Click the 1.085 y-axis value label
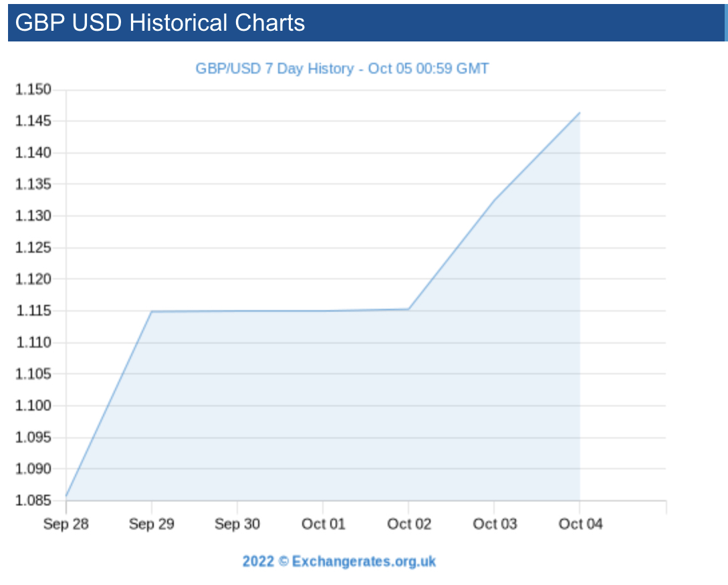This screenshot has width=728, height=585. point(33,500)
